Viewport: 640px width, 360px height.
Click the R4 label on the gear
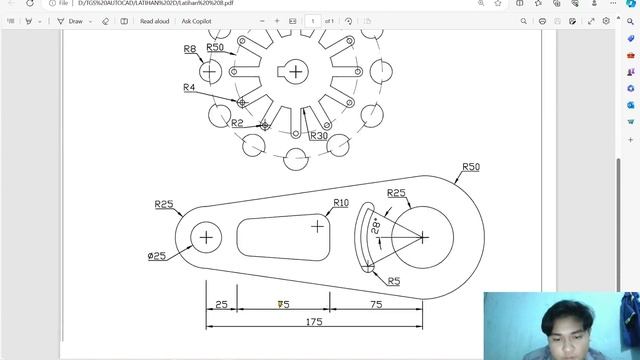(189, 87)
